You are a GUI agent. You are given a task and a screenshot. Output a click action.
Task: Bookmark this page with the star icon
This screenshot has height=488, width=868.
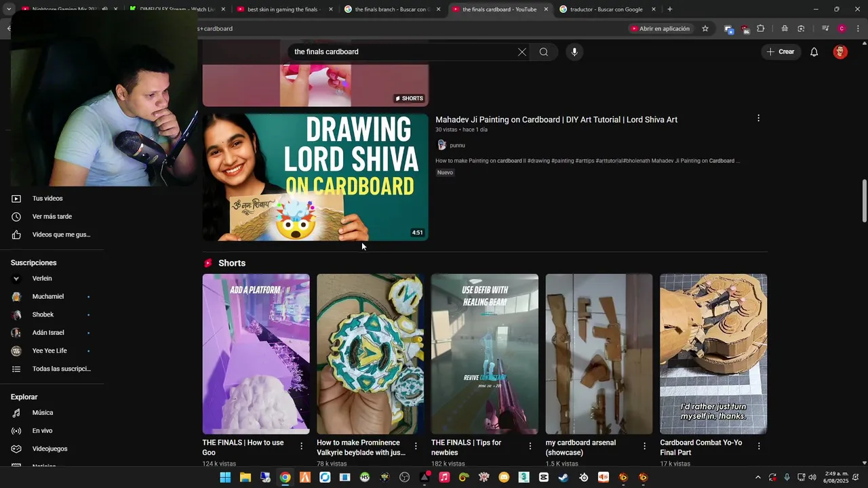[x=705, y=28]
